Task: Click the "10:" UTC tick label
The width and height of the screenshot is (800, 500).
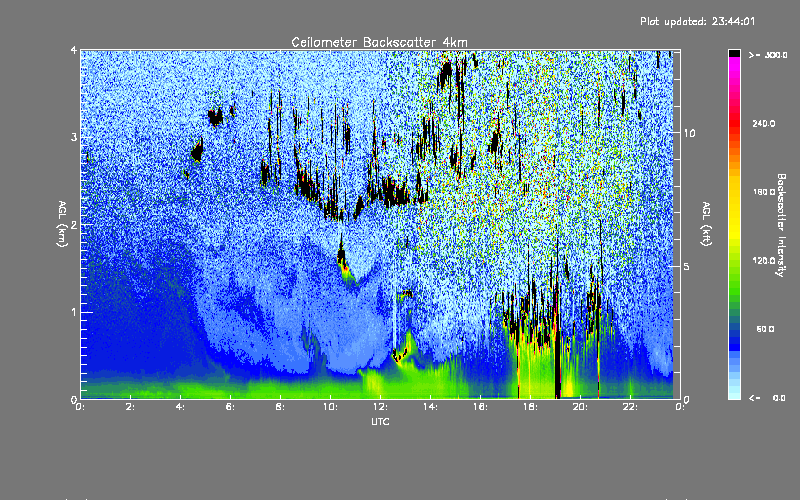Action: 330,407
